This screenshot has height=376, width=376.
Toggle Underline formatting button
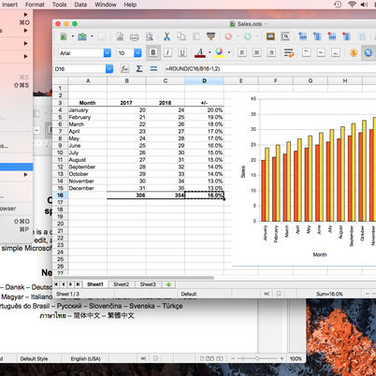(x=182, y=53)
